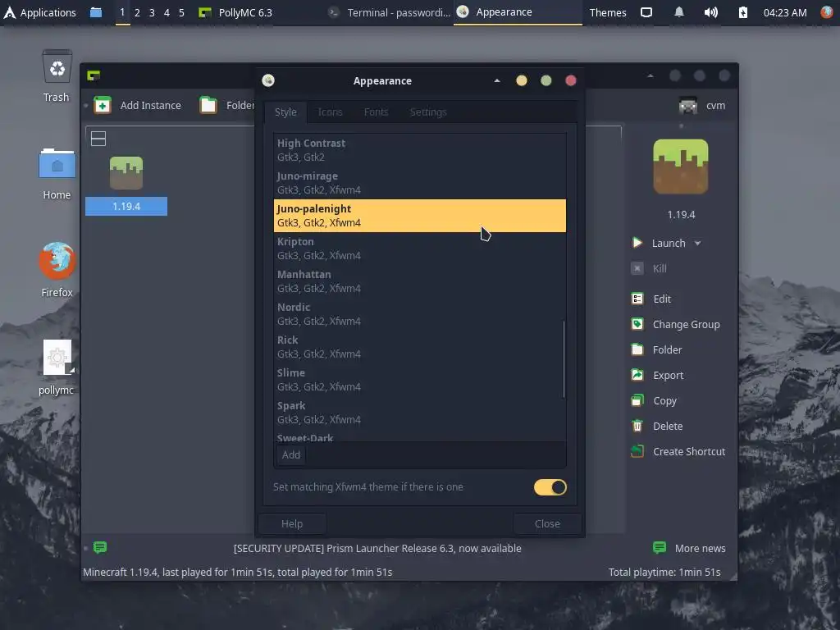Select the Kripton theme
The image size is (840, 630).
[x=420, y=248]
